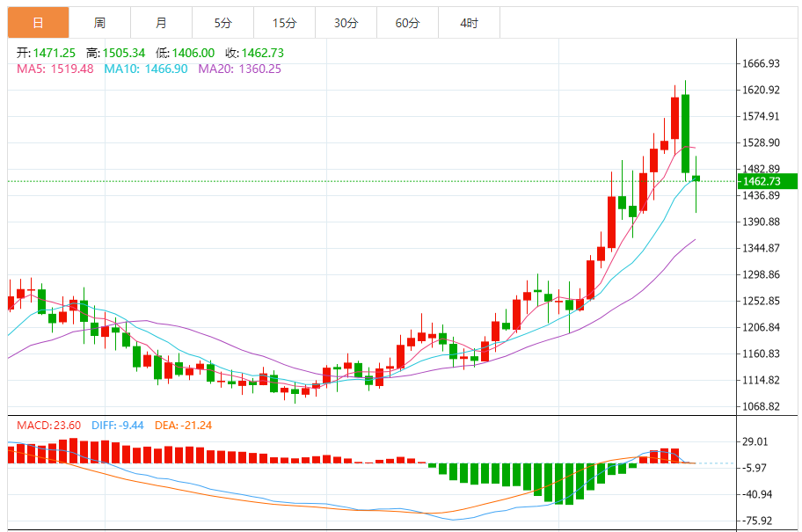802x532 pixels.
Task: Click the 1436.89 price axis label
Action: point(761,195)
